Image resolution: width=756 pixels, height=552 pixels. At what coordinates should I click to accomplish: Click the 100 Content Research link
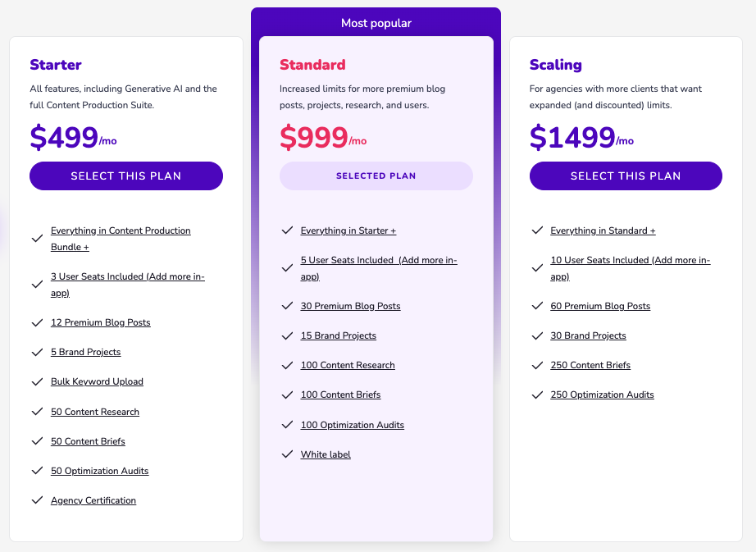point(348,365)
